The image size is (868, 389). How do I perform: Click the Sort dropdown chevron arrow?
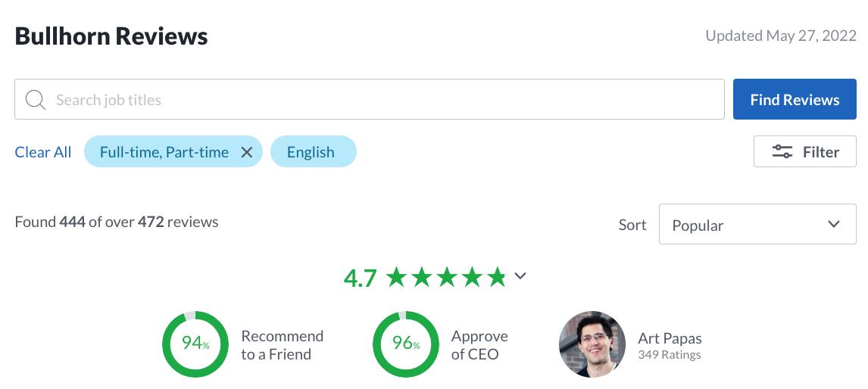[x=834, y=225]
